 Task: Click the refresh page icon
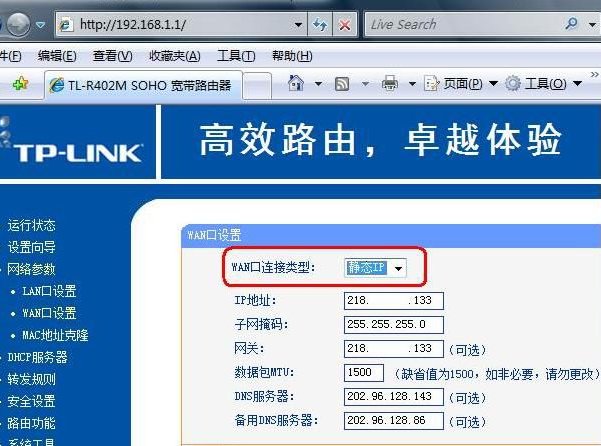[320, 25]
